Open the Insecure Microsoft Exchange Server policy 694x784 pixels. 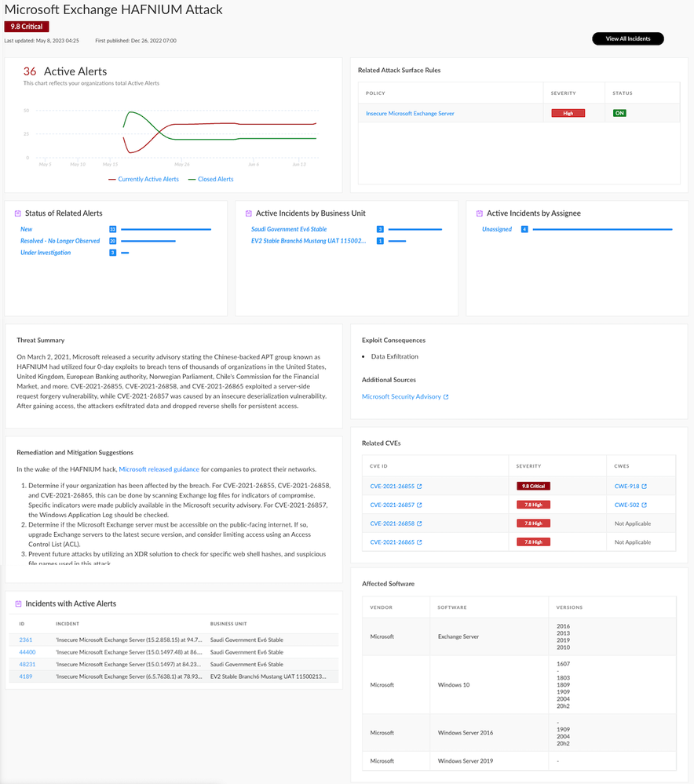click(x=410, y=114)
